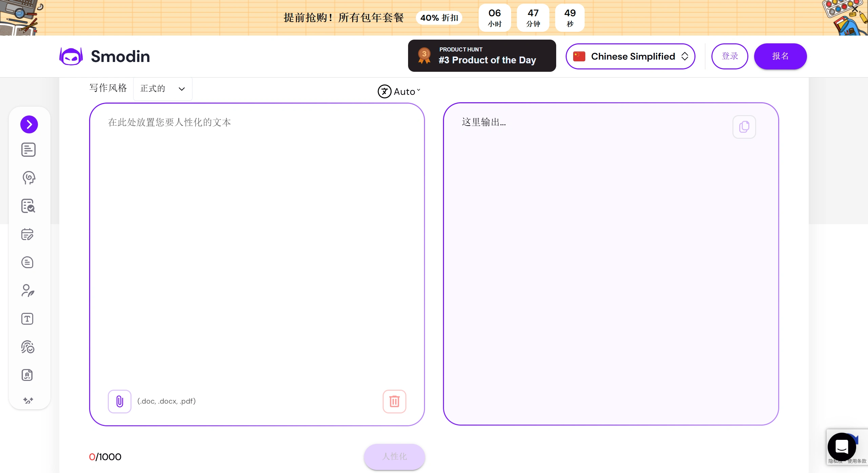Click the 40% 折扣 discount badge

(439, 18)
